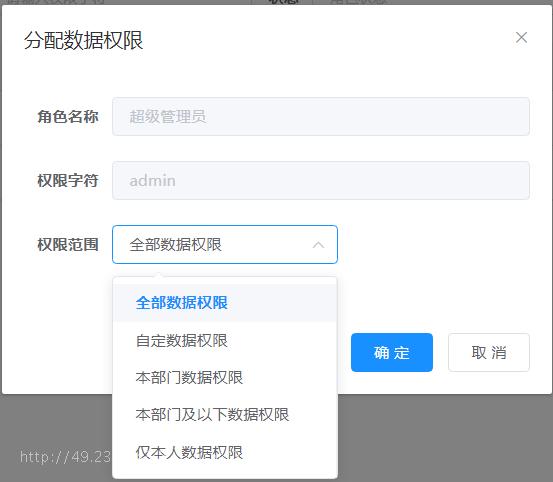Select 本部门及以下数据权限 option

(x=225, y=415)
